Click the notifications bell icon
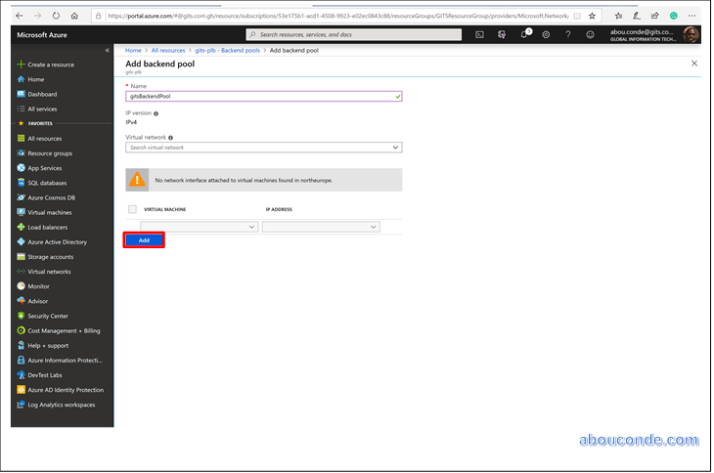714x473 pixels. tap(524, 34)
